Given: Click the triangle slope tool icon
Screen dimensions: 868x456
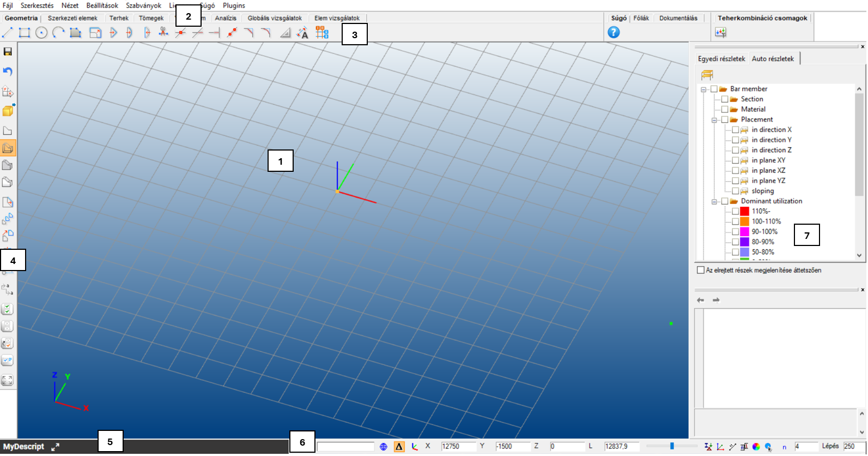Looking at the screenshot, I should pyautogui.click(x=285, y=33).
